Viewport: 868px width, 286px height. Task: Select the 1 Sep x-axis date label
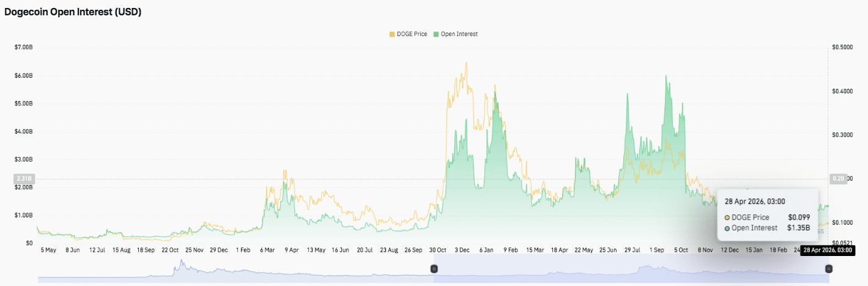(657, 250)
